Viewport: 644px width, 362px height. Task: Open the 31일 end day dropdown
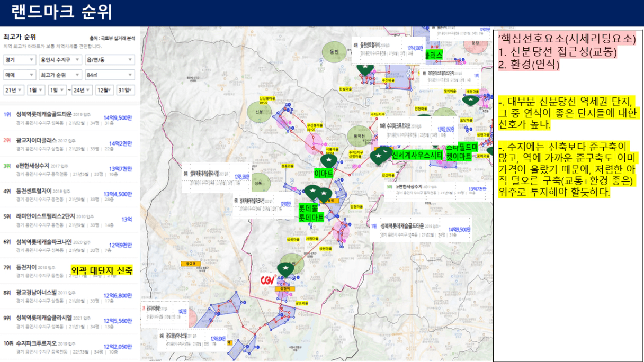[x=126, y=89]
